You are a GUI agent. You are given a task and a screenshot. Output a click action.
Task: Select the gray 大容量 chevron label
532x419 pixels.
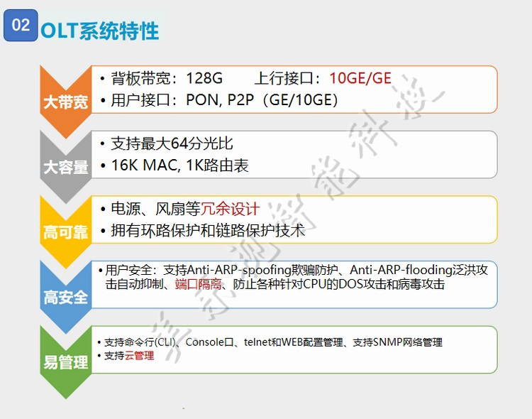point(65,168)
